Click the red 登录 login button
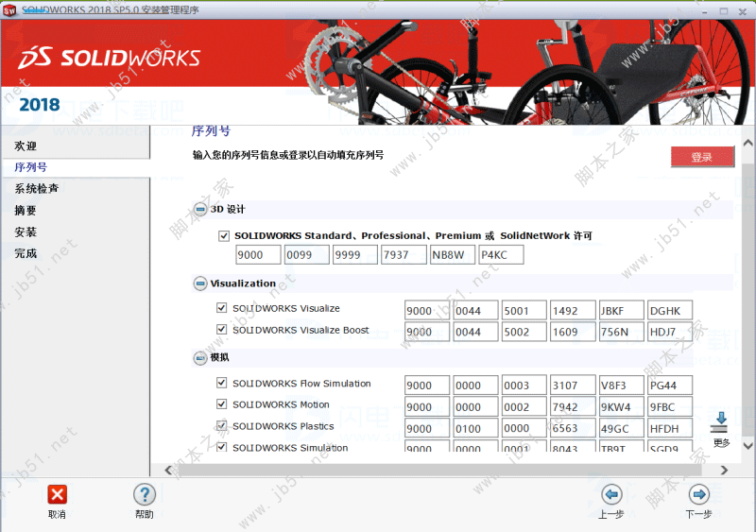 [x=702, y=157]
